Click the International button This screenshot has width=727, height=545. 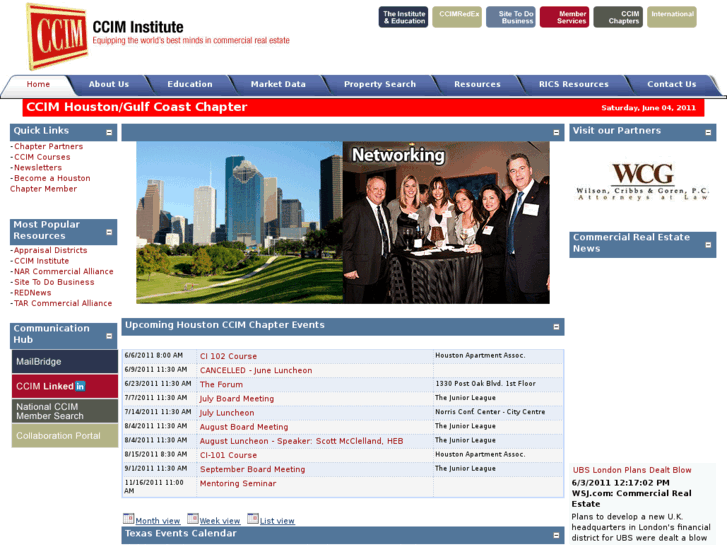[672, 17]
